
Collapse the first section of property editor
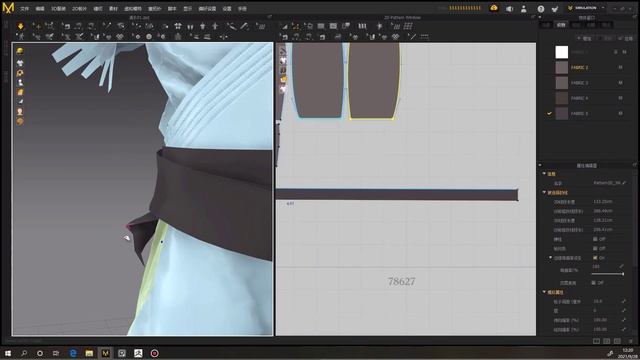544,173
